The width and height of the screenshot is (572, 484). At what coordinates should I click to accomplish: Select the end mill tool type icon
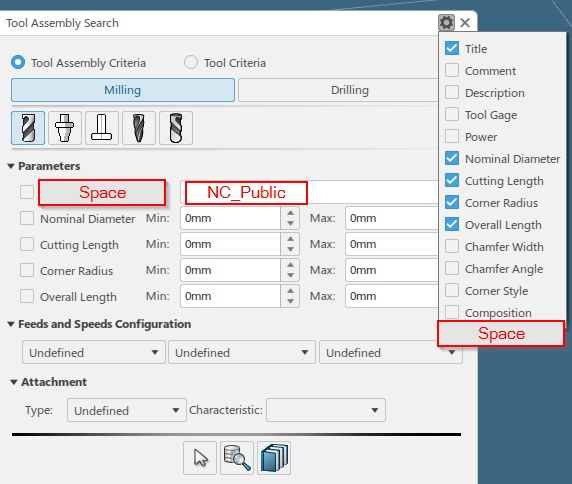coord(28,128)
